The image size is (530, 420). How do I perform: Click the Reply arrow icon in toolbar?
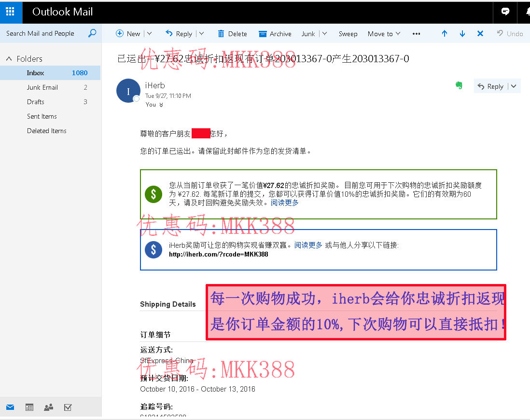coord(169,33)
